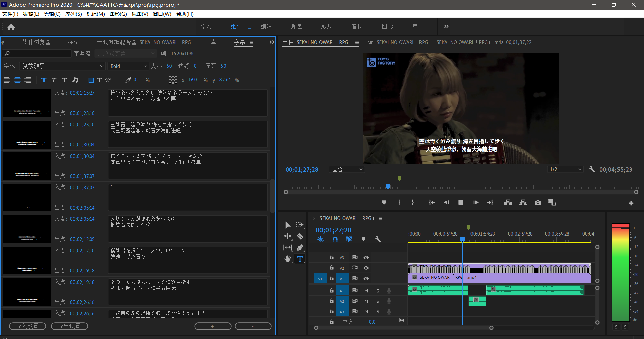Hide video track V2 output
This screenshot has width=644, height=339.
(x=366, y=268)
